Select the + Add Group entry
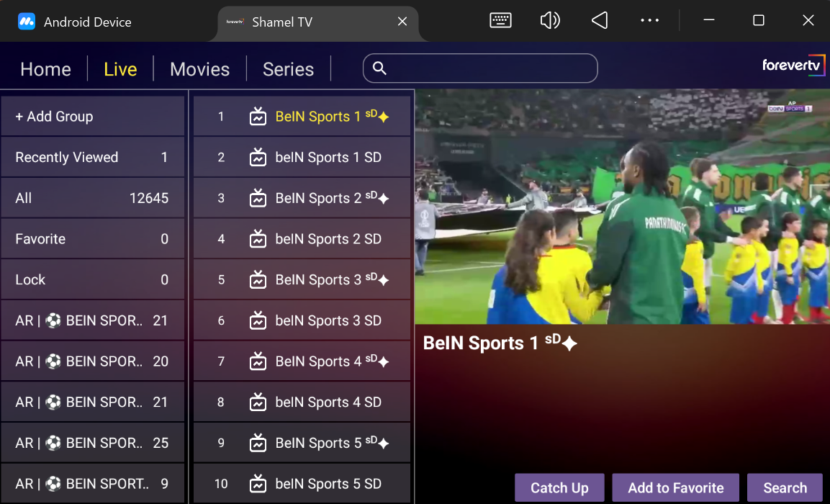830x504 pixels. coord(92,117)
